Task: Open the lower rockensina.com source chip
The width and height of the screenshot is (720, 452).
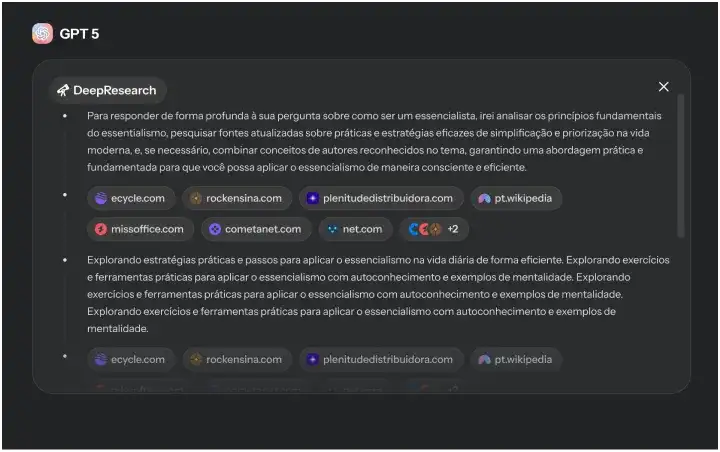Action: (237, 359)
